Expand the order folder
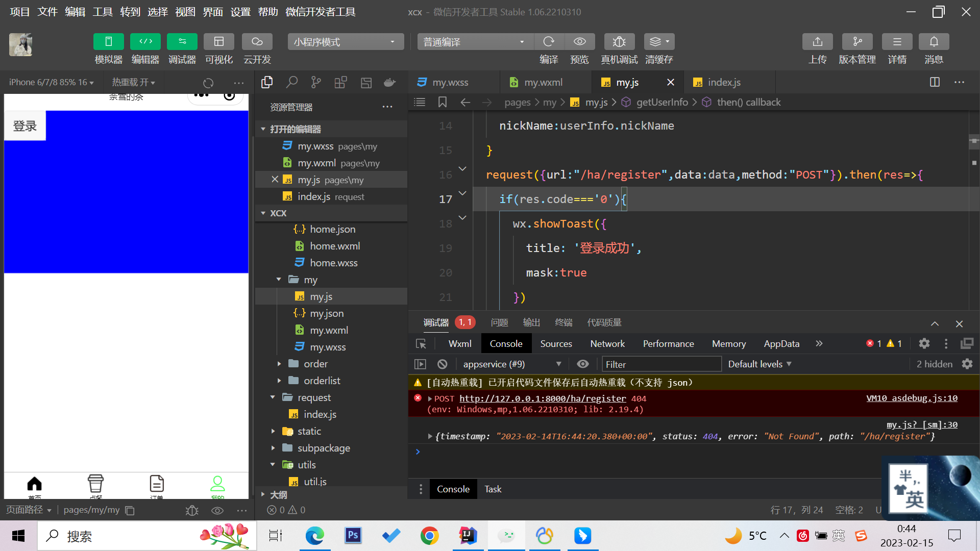 (315, 364)
